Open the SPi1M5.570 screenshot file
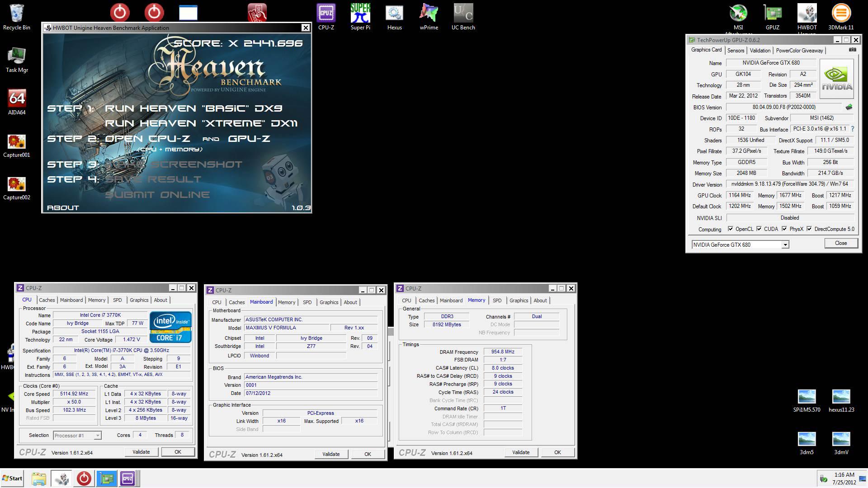 [x=807, y=401]
